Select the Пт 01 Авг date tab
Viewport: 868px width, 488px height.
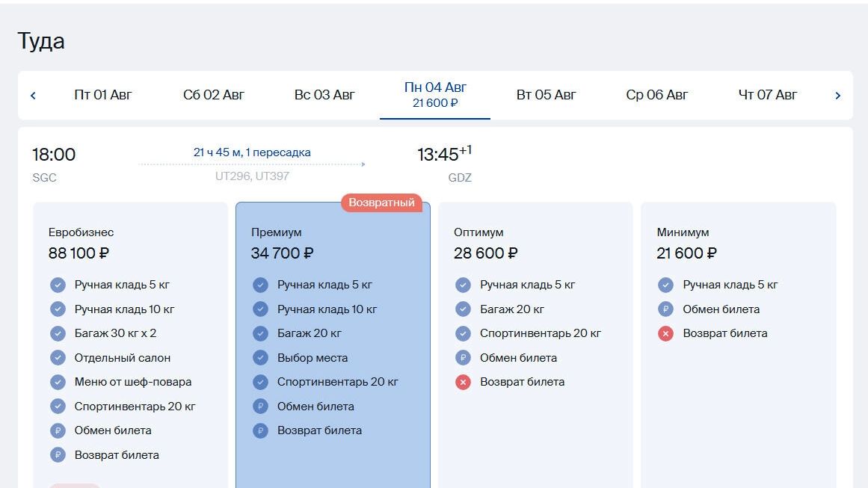[x=103, y=95]
